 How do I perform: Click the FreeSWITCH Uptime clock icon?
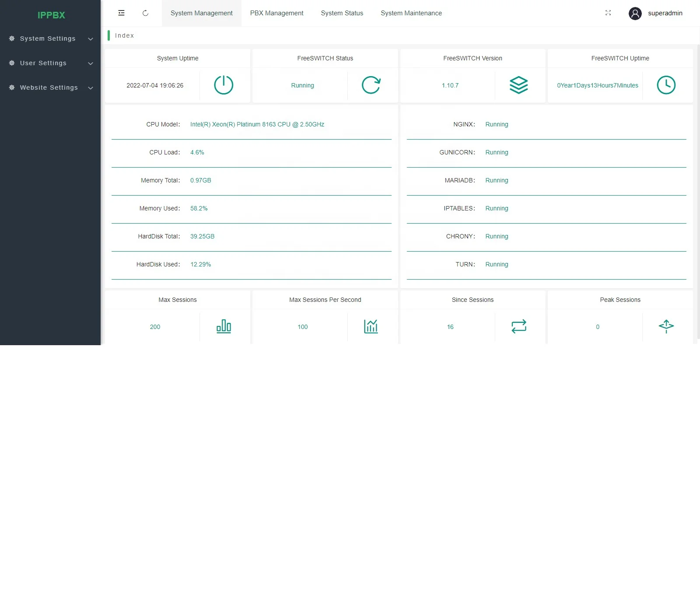click(x=666, y=85)
